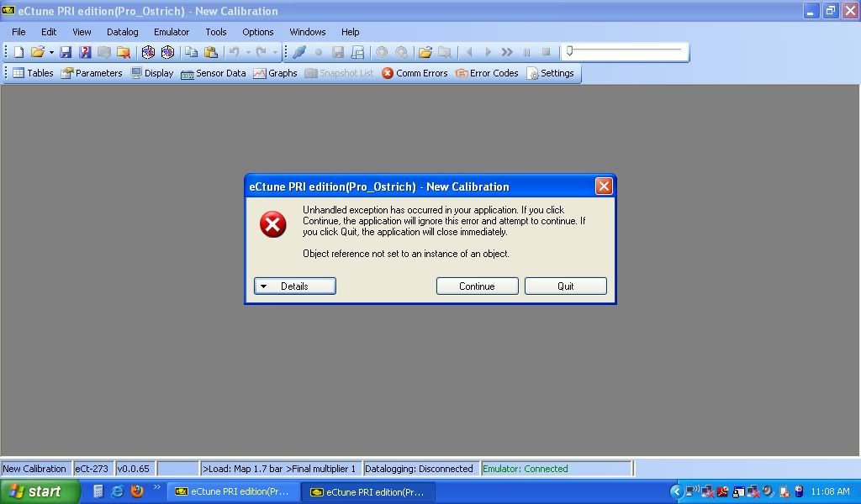This screenshot has width=861, height=504.
Task: Click the second colored cube toolbar icon
Action: (x=167, y=52)
